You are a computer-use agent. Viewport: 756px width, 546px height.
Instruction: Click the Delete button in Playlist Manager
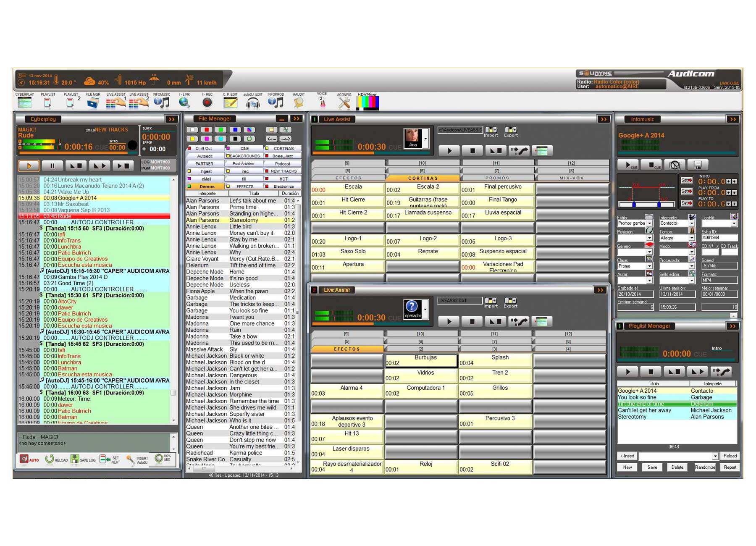click(x=677, y=467)
